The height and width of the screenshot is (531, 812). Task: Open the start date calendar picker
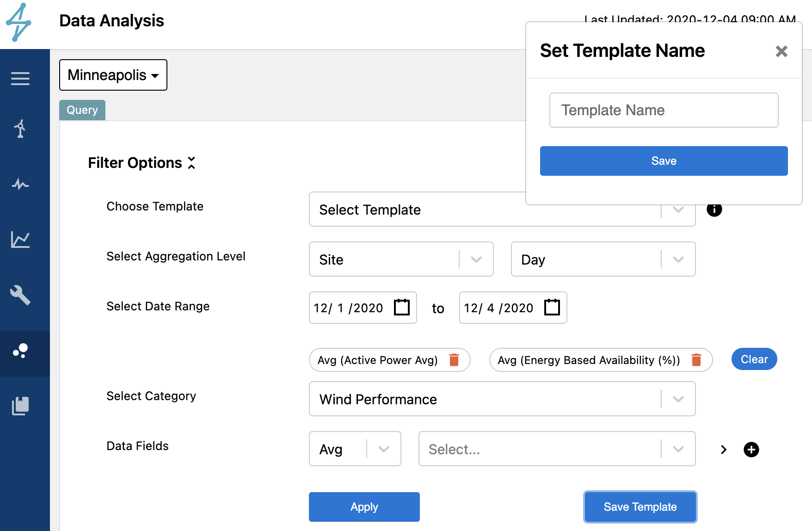[x=401, y=307]
